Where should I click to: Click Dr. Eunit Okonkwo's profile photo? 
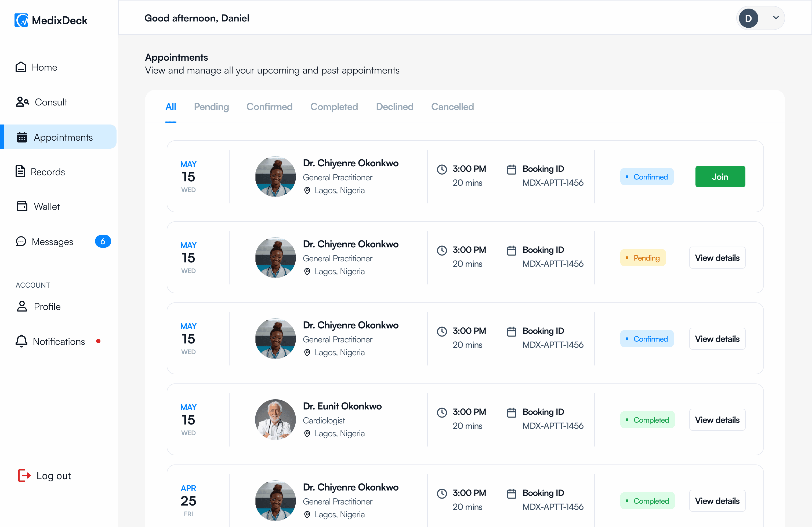tap(275, 420)
